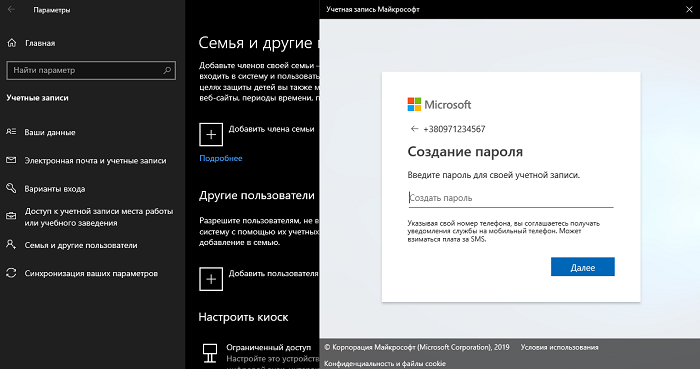Click the Учетные записи section heading
The image size is (700, 369).
[x=38, y=98]
